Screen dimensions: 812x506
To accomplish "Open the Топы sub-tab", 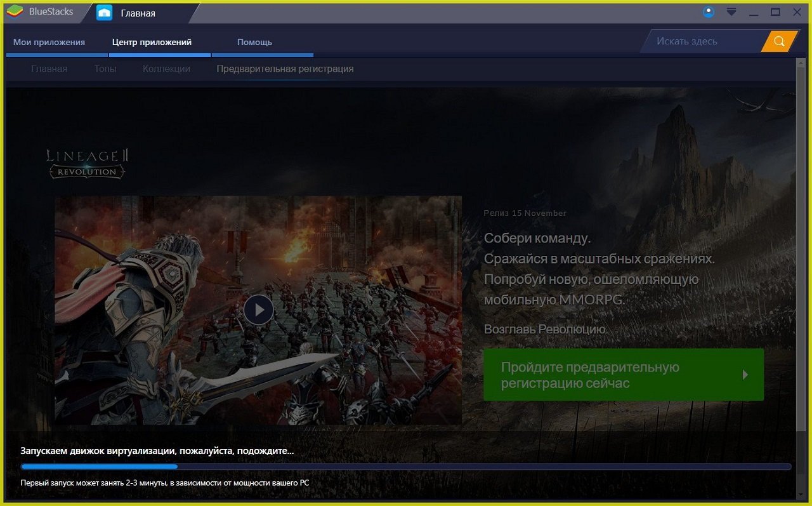I will pos(105,69).
